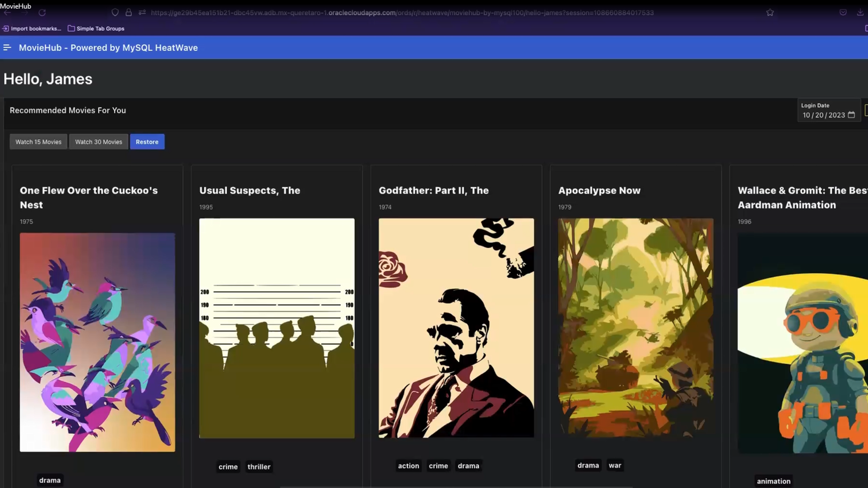Select the war tag under Apocalypse Now
Viewport: 868px width, 488px height.
pyautogui.click(x=615, y=465)
